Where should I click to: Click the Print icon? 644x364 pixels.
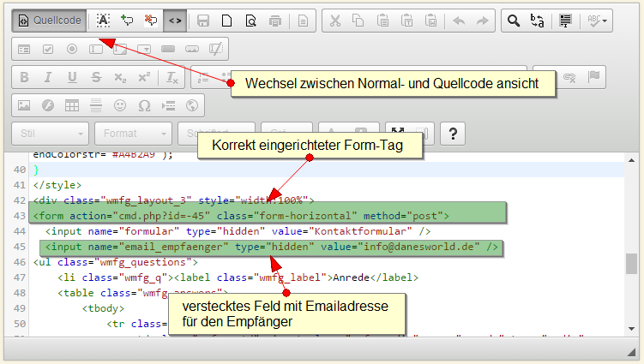tap(275, 20)
